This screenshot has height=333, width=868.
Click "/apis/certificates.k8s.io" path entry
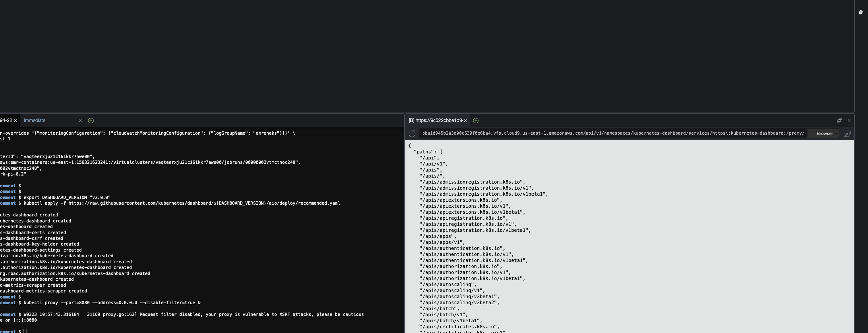459,327
